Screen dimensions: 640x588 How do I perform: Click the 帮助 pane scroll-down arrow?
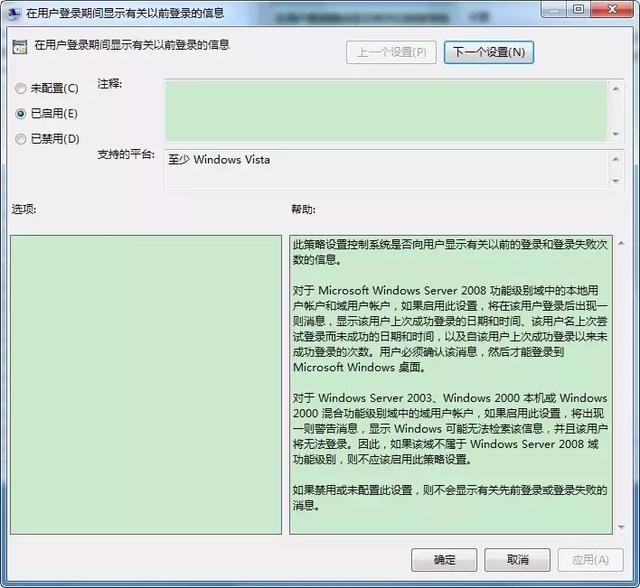620,527
